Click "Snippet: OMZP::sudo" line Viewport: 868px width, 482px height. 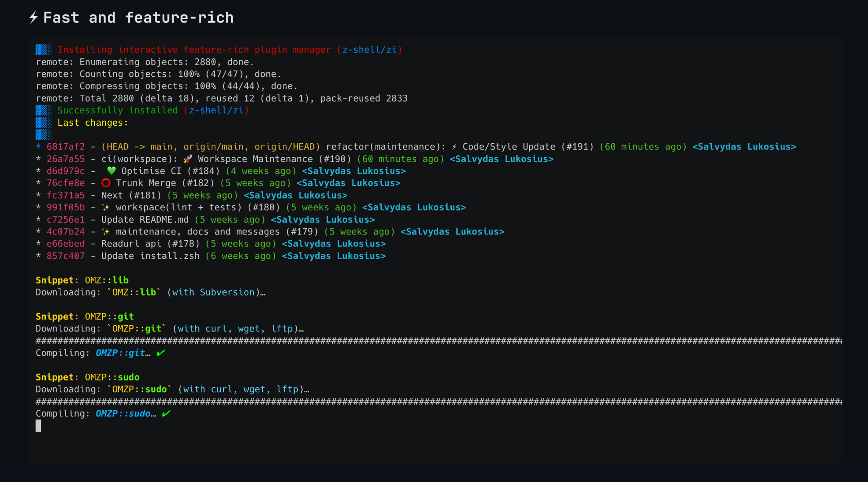[88, 377]
